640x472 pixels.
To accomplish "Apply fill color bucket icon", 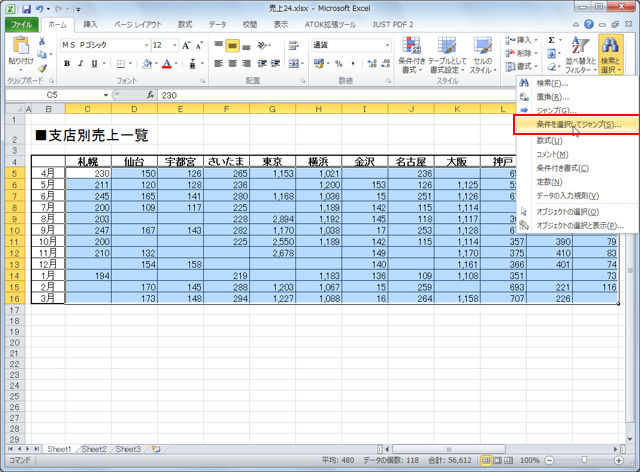I will point(147,63).
